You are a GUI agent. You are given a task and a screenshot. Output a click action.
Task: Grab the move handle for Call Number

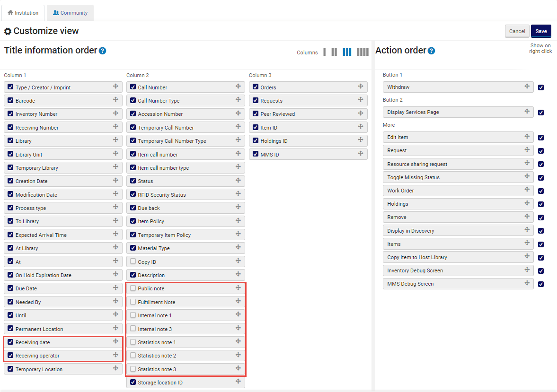(238, 86)
